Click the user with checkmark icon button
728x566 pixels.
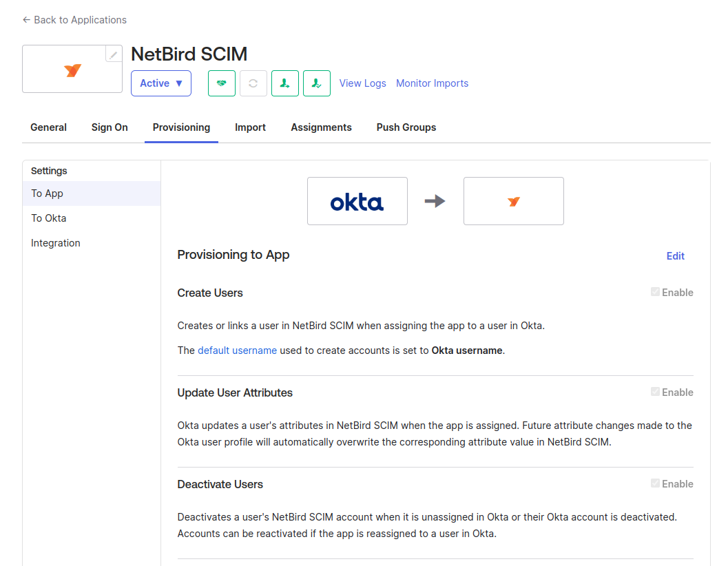point(317,83)
